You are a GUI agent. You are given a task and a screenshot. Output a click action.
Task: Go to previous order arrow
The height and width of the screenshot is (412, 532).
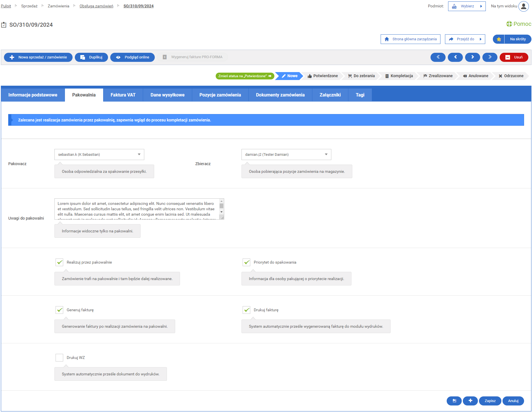(x=455, y=57)
